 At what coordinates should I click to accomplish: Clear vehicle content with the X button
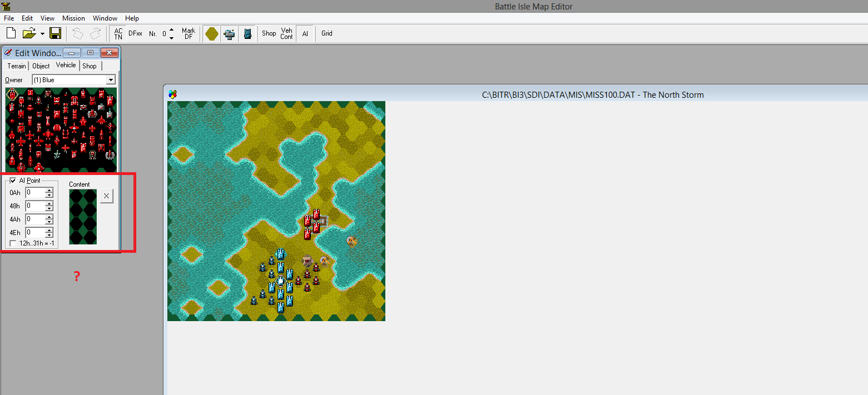107,196
